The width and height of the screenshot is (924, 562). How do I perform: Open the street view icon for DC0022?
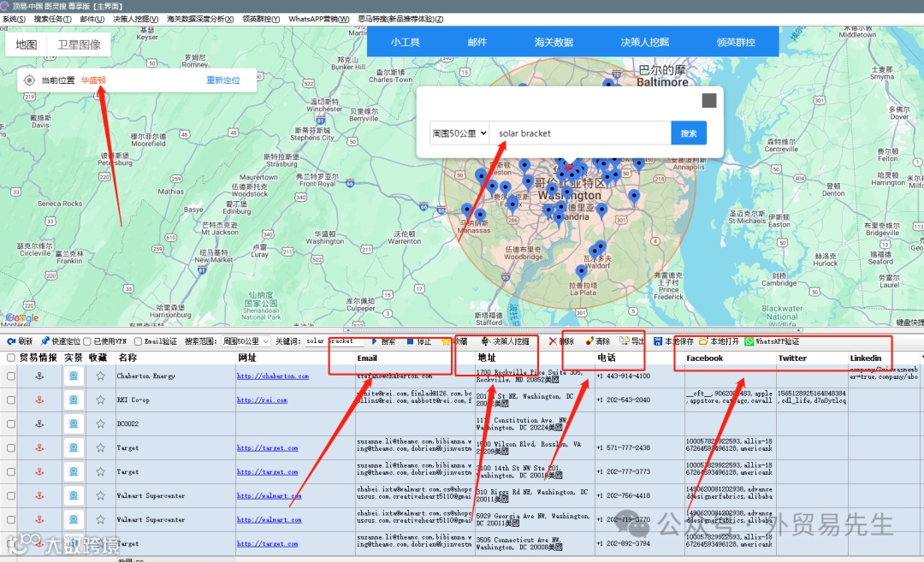click(73, 423)
